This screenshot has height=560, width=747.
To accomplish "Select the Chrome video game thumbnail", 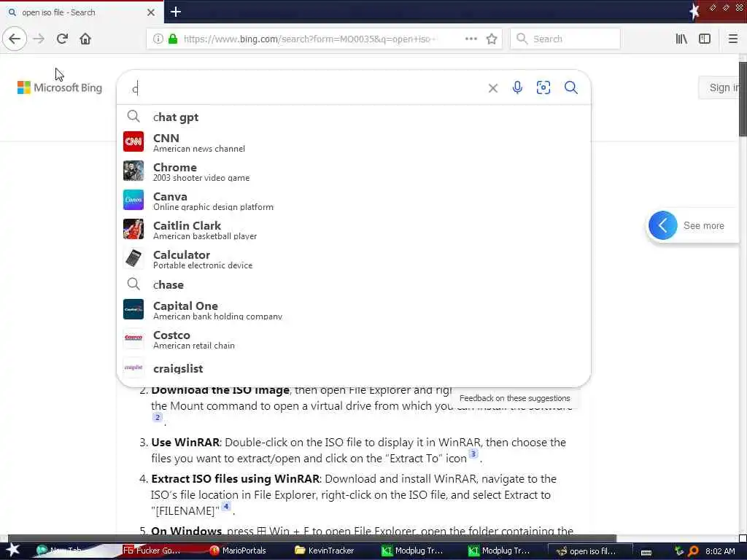I will 133,171.
